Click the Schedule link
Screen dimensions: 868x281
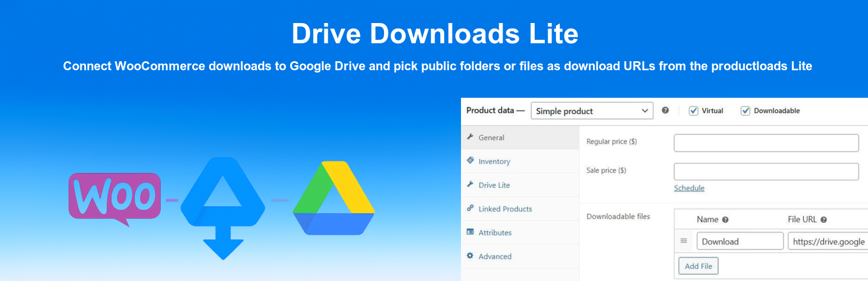tap(689, 188)
